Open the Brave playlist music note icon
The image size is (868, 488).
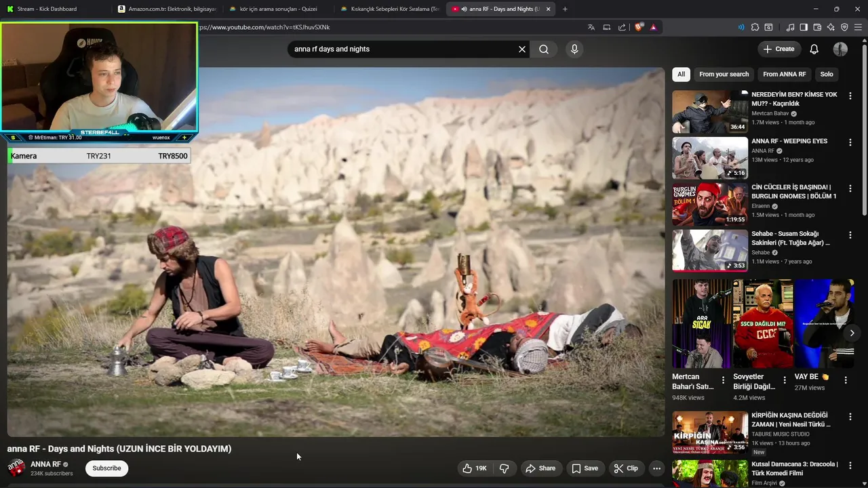[790, 27]
